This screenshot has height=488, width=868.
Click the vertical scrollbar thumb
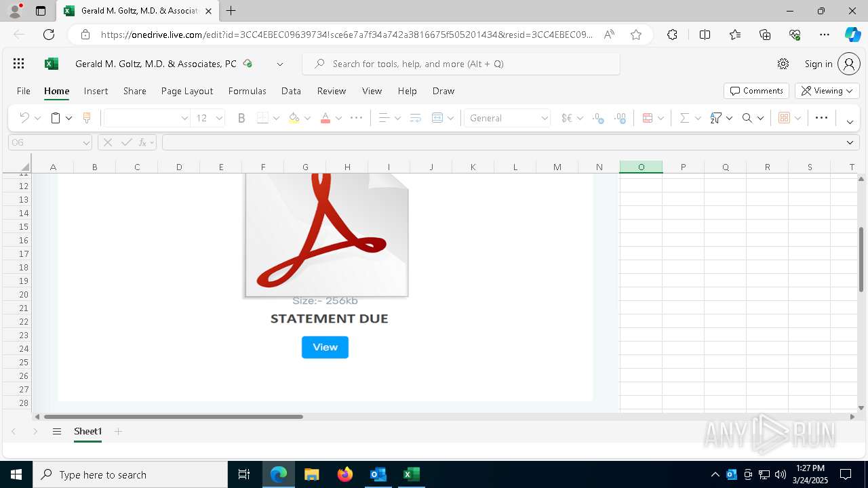pyautogui.click(x=861, y=260)
